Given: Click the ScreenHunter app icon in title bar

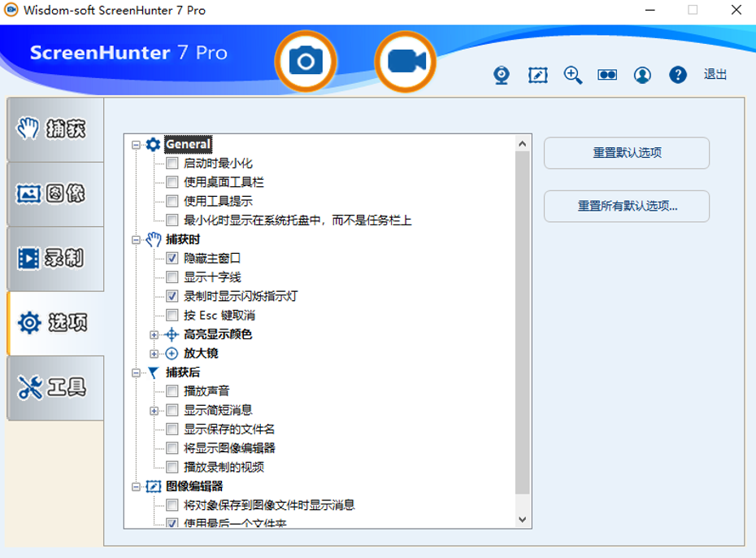Looking at the screenshot, I should click(11, 10).
